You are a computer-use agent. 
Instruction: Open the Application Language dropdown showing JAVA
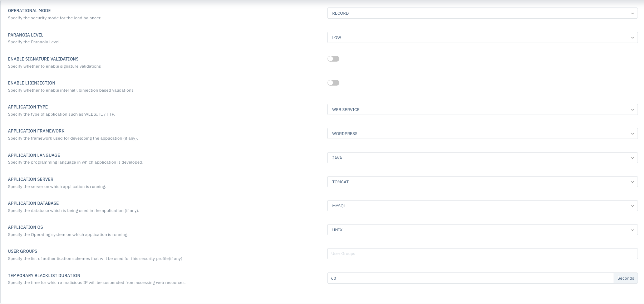point(482,158)
